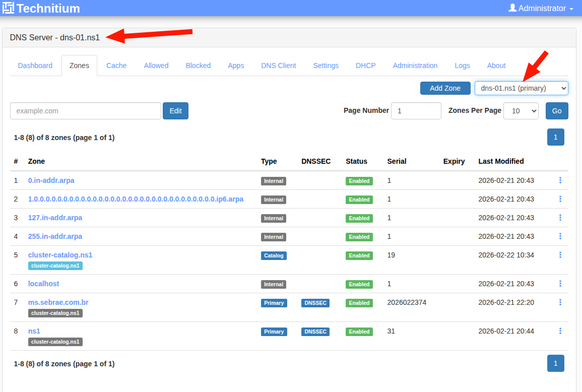The width and height of the screenshot is (582, 392).
Task: Click the Edit button beside zone search
Action: (175, 111)
